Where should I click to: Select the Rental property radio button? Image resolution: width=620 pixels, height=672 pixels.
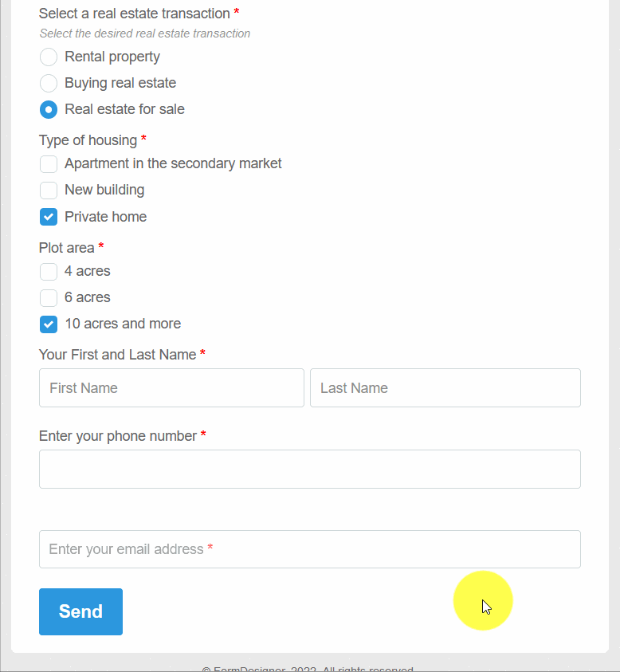tap(49, 57)
